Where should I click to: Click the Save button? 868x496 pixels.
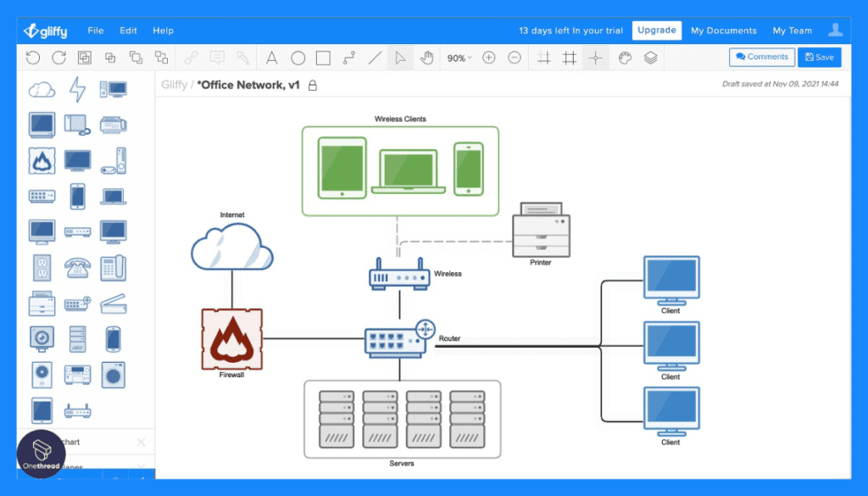820,57
